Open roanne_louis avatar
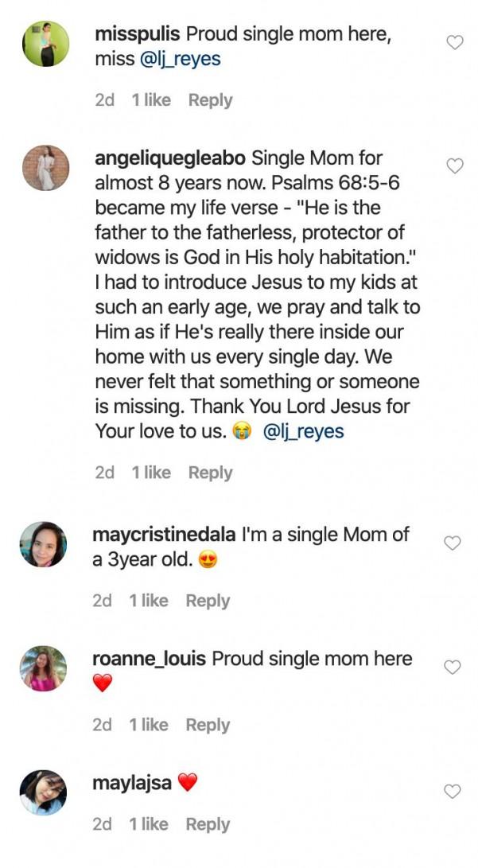478x868 pixels. (43, 668)
